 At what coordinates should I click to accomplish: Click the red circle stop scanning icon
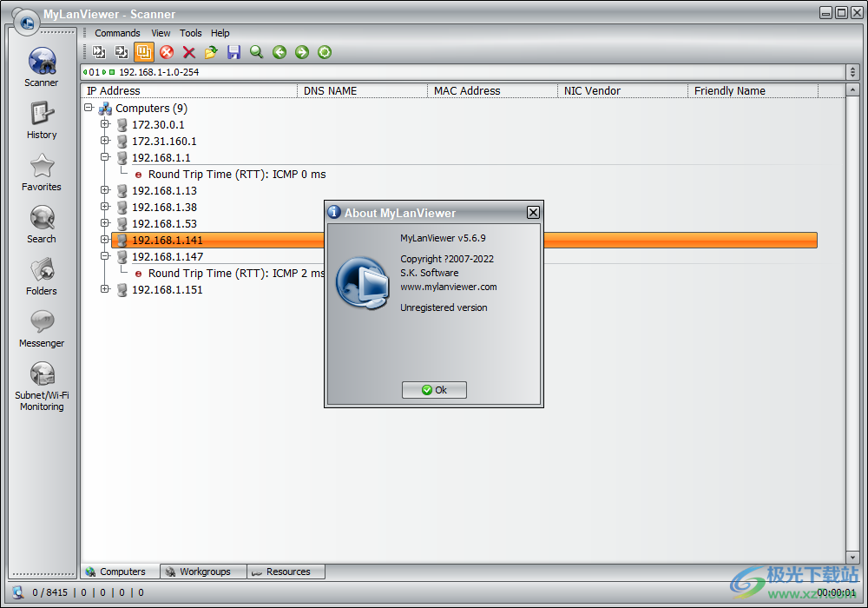pos(167,52)
